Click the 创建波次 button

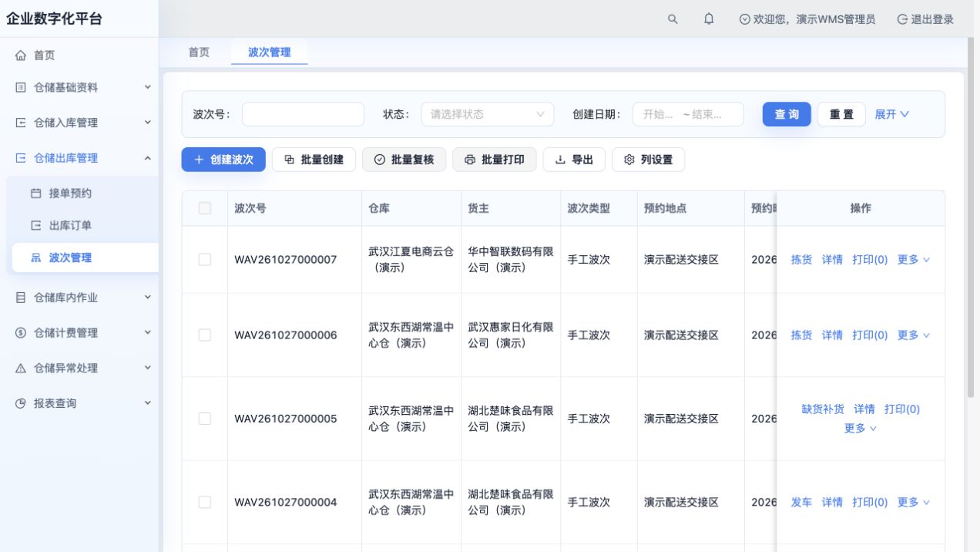[223, 160]
